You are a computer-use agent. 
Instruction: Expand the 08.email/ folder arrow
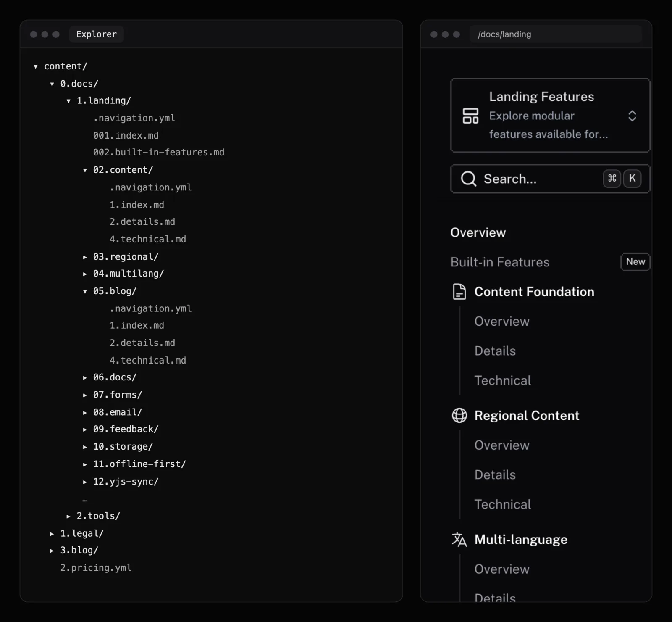click(85, 413)
